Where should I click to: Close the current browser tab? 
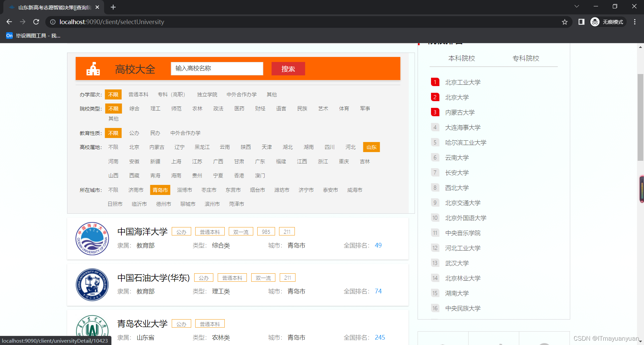point(97,7)
